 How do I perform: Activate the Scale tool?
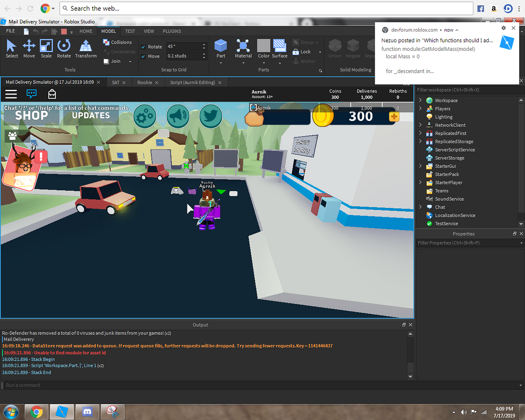click(x=46, y=49)
